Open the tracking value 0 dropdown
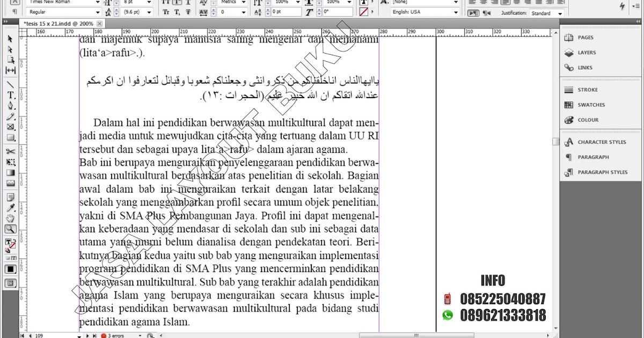Viewport: 644px width, 338px height. tap(244, 12)
